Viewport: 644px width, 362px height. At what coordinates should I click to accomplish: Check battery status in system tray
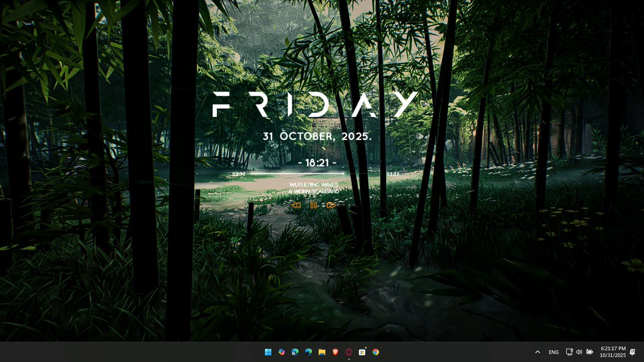click(x=589, y=352)
